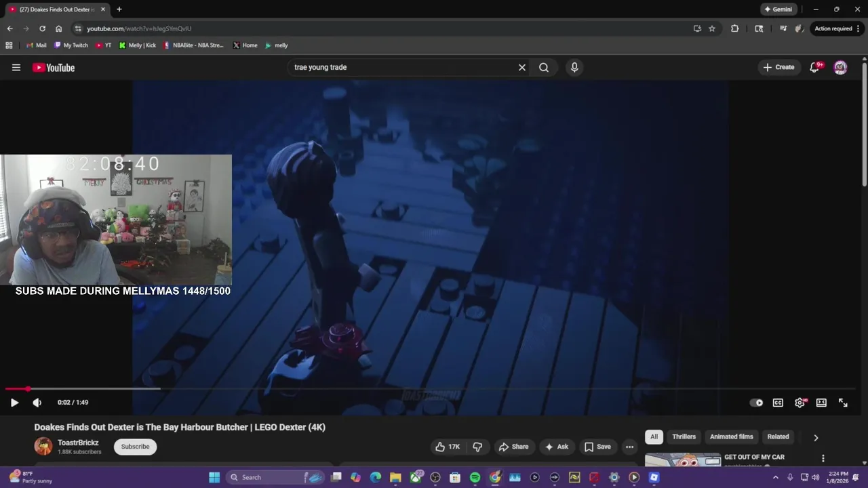
Task: Turn on closed captions
Action: tap(778, 403)
